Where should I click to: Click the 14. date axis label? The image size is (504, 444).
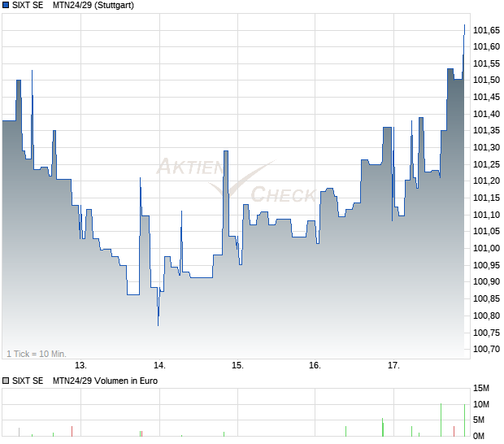coord(159,365)
